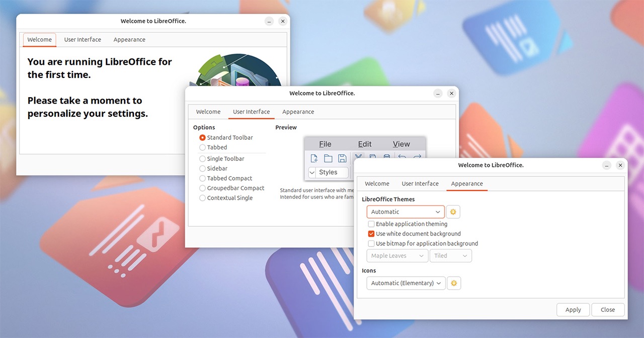644x338 pixels.
Task: Open the Tiled bitmap mode dropdown
Action: [x=451, y=256]
